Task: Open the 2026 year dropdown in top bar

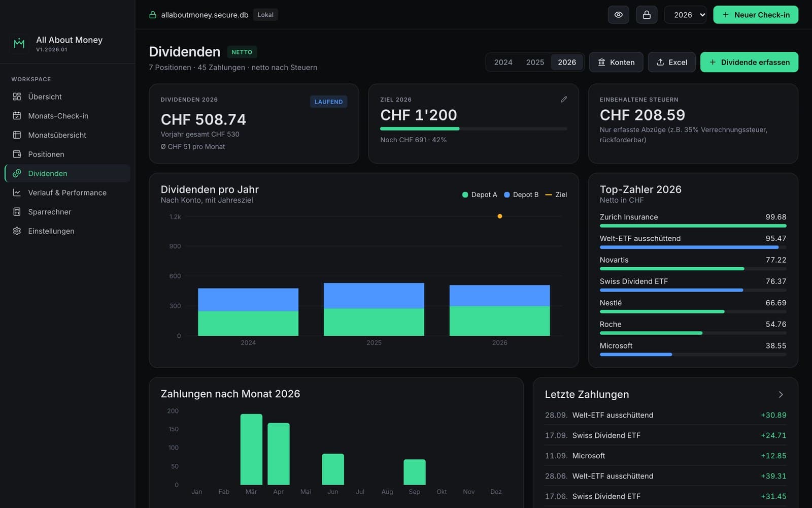Action: click(x=685, y=15)
